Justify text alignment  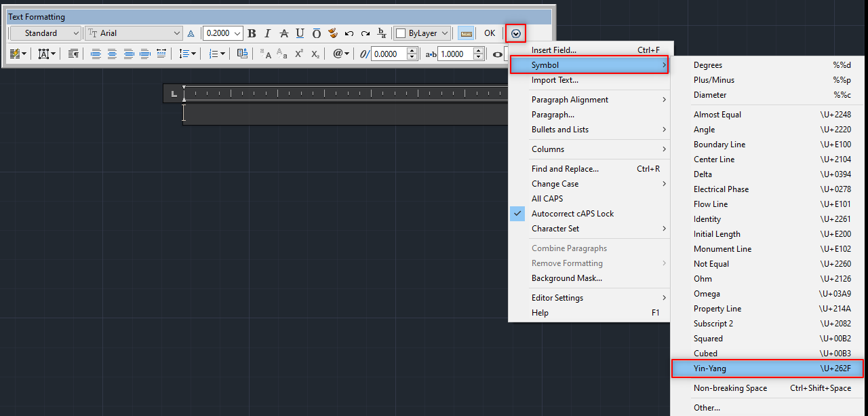tap(144, 54)
